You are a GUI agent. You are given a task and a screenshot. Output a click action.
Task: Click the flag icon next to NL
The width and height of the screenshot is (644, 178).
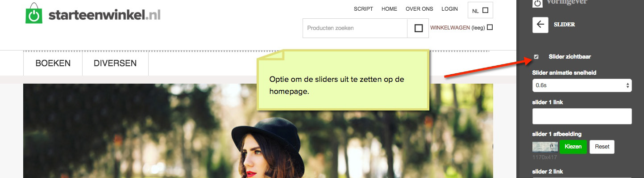[486, 10]
